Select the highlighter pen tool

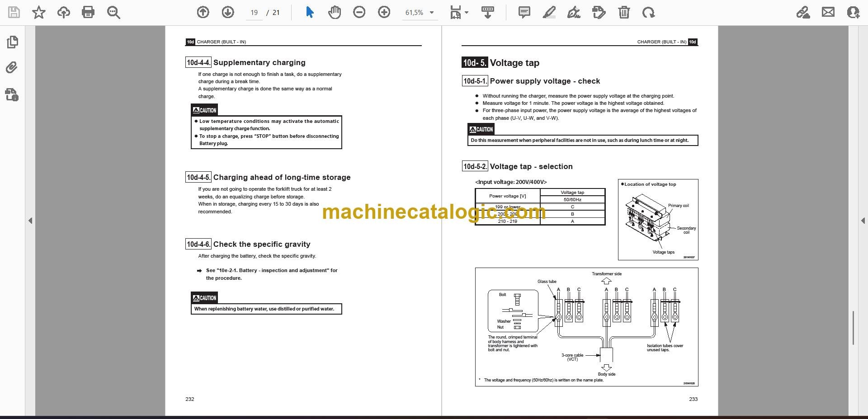click(549, 12)
